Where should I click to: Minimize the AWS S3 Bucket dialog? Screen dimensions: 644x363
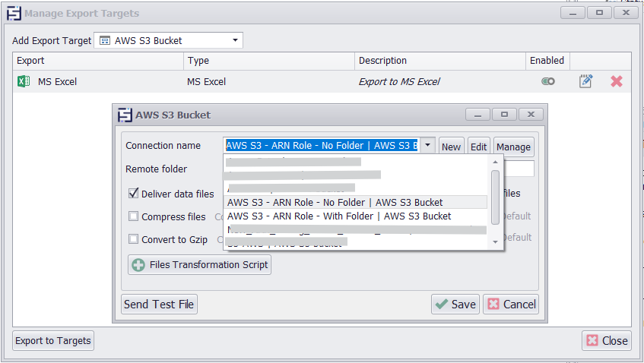coord(477,115)
